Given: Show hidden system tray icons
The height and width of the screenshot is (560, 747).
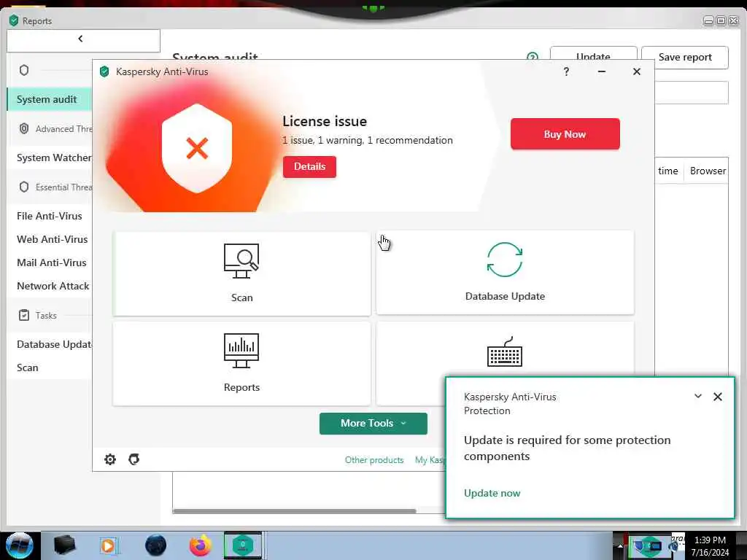Looking at the screenshot, I should pos(620,545).
